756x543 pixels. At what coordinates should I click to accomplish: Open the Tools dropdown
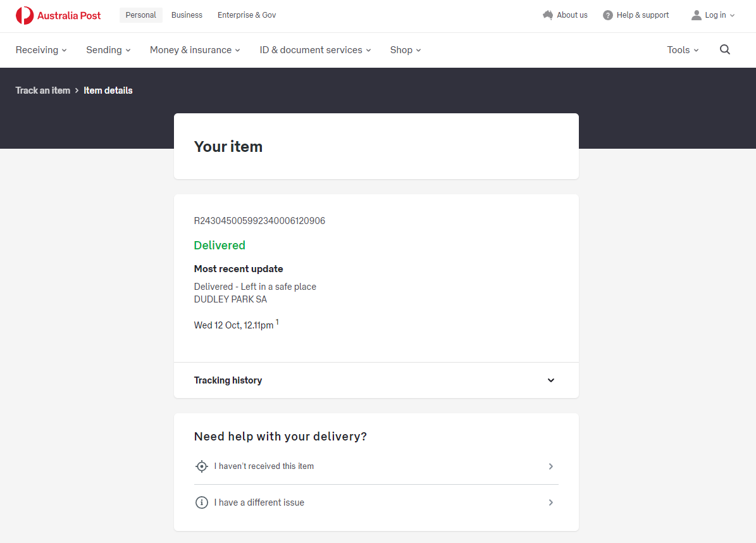pos(683,50)
